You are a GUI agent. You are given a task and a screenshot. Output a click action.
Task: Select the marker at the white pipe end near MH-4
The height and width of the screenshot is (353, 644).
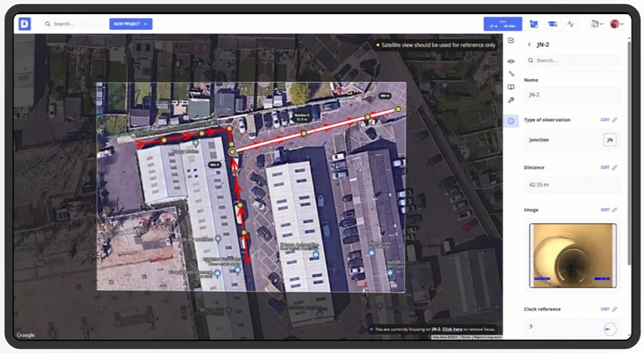coord(397,109)
